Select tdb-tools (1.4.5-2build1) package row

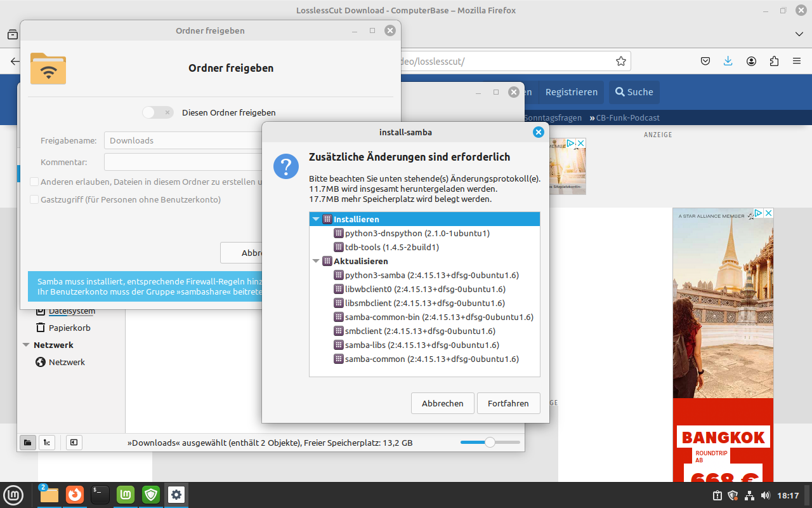click(x=424, y=247)
